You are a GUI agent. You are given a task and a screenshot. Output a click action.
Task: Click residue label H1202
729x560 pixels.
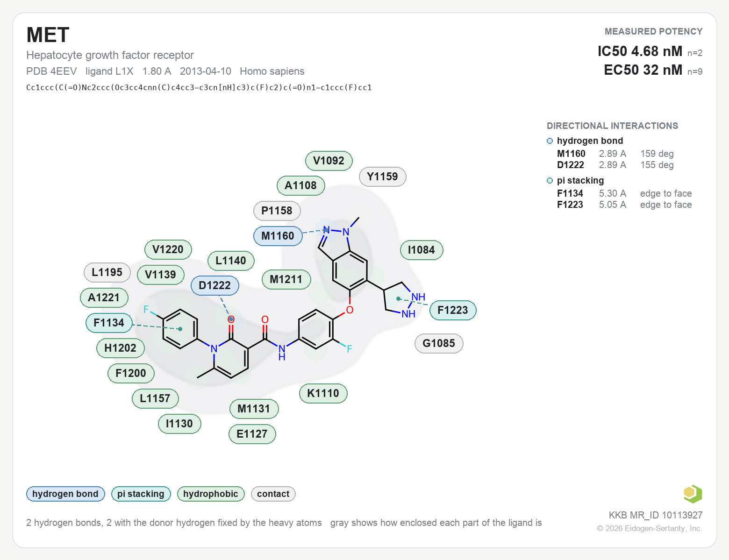[121, 348]
